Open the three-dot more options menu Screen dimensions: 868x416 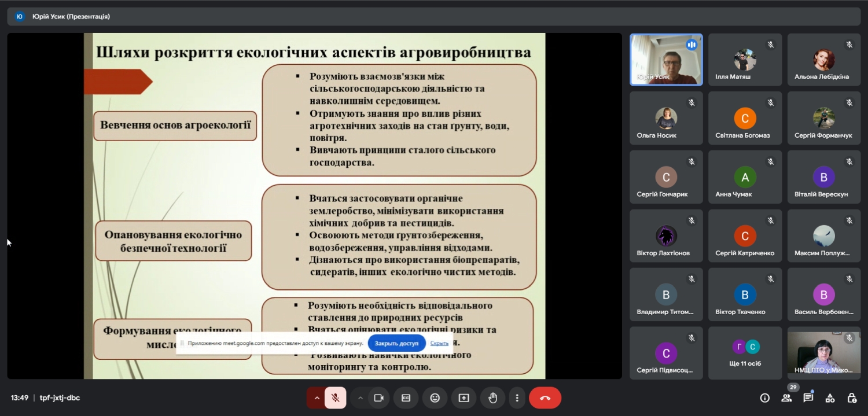pyautogui.click(x=517, y=398)
